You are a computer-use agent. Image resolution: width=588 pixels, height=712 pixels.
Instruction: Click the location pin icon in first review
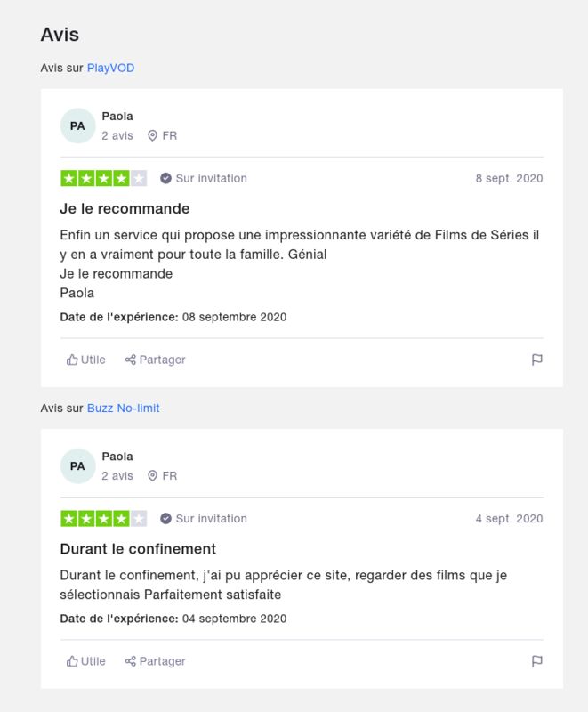pos(152,135)
